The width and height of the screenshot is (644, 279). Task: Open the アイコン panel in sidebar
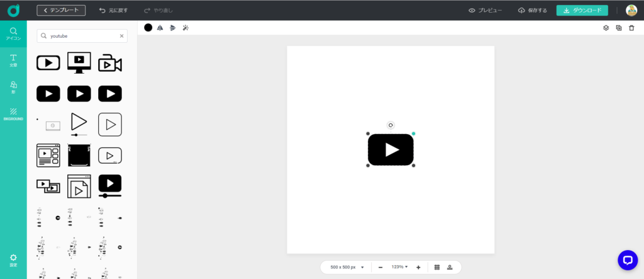[13, 34]
